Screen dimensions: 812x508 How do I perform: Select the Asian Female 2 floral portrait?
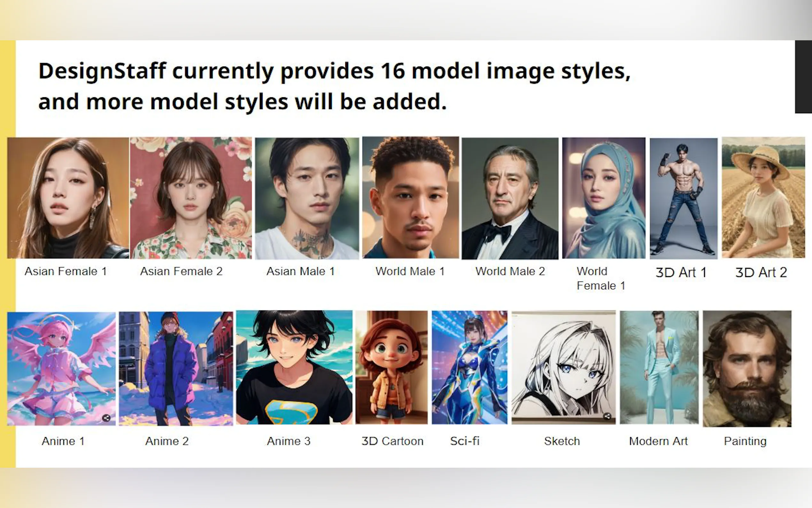click(191, 198)
